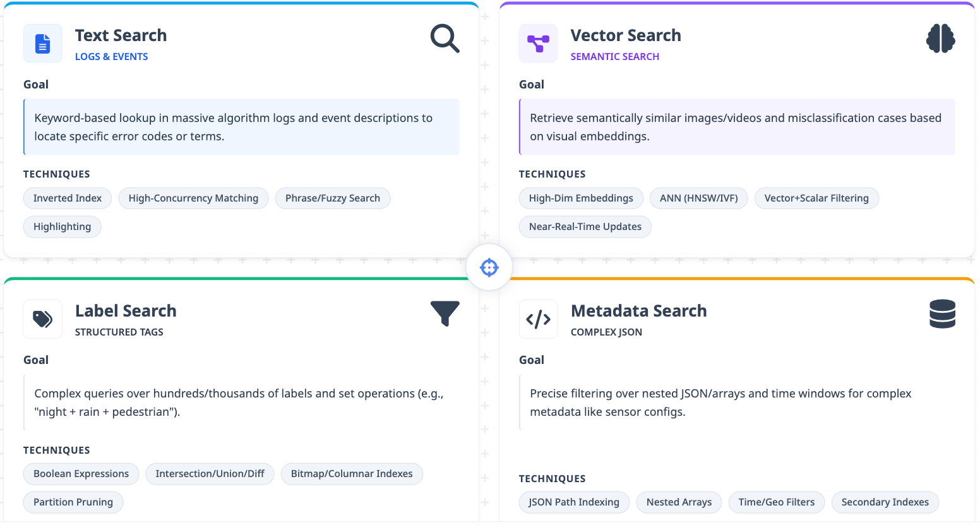Image resolution: width=980 pixels, height=527 pixels.
Task: Choose the Vector+Scalar Filtering chip
Action: (816, 198)
